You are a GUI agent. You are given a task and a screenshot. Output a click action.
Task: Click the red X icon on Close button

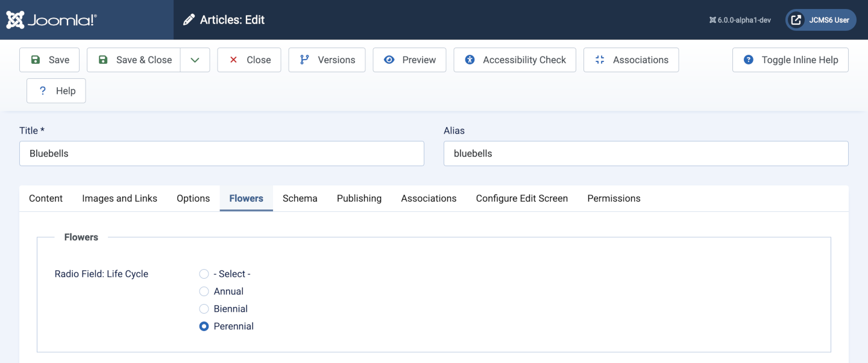pyautogui.click(x=233, y=60)
